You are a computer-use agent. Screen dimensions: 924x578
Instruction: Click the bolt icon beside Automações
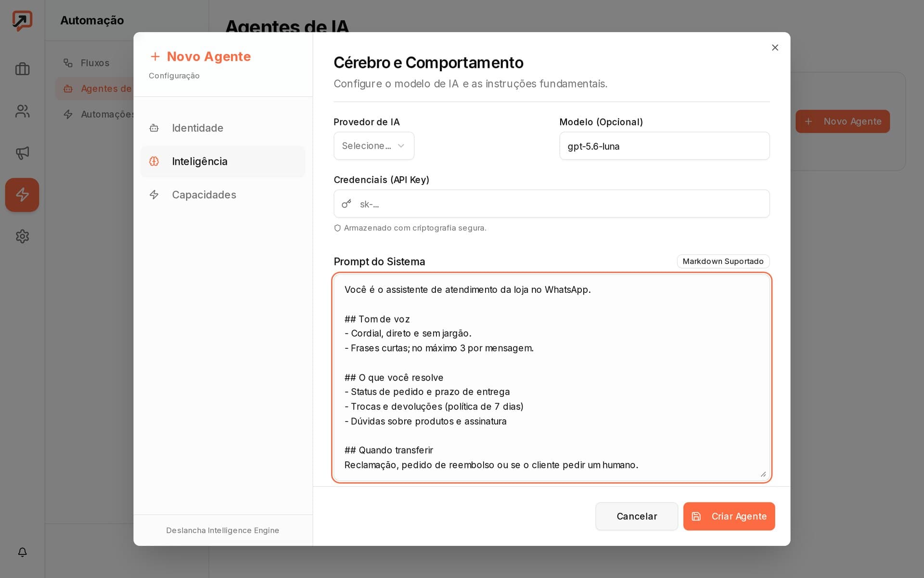pos(68,114)
